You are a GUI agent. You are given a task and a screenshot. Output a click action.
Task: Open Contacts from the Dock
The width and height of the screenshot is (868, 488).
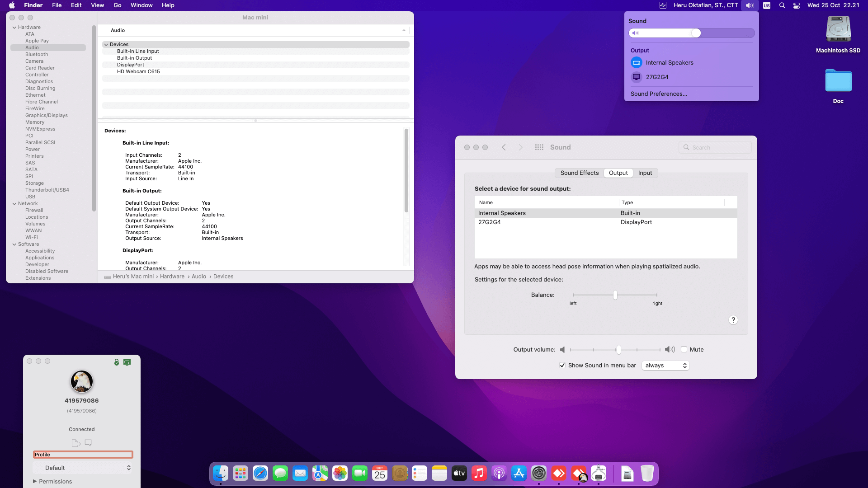(400, 473)
